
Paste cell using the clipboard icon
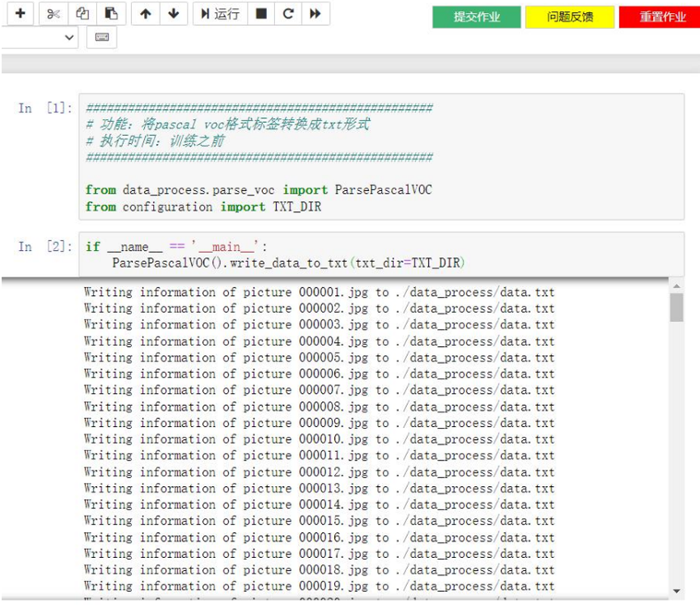point(111,14)
